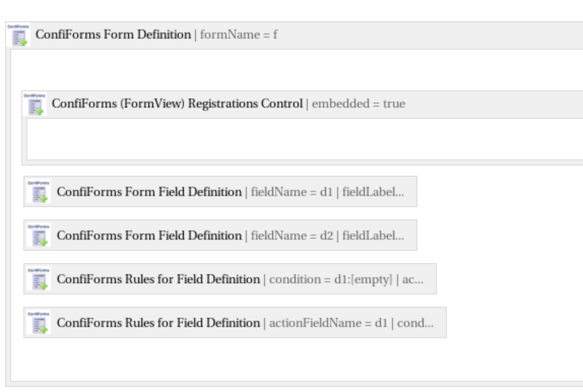583x392 pixels.
Task: Select the d1 Field Definition macro icon
Action: point(39,191)
